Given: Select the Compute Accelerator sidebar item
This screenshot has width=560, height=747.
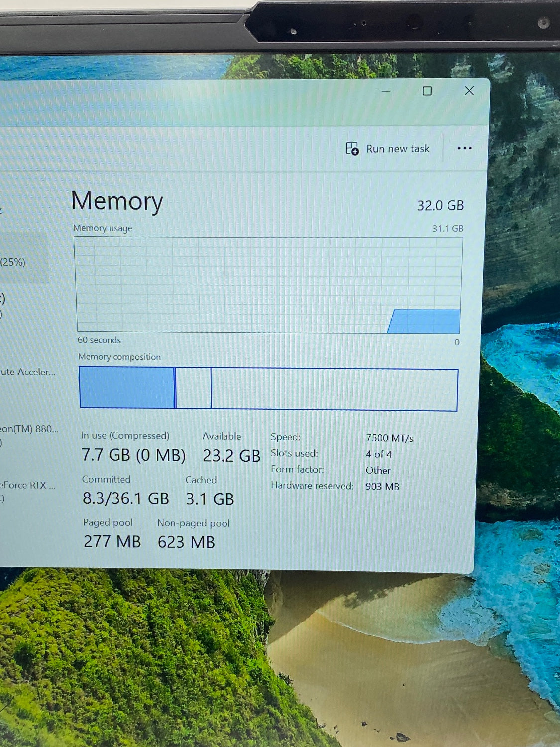Looking at the screenshot, I should 27,372.
